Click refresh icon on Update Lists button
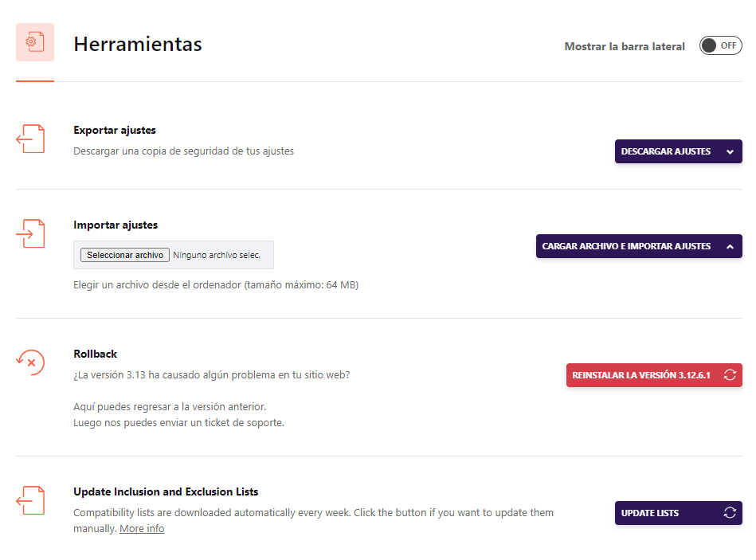 pos(730,513)
